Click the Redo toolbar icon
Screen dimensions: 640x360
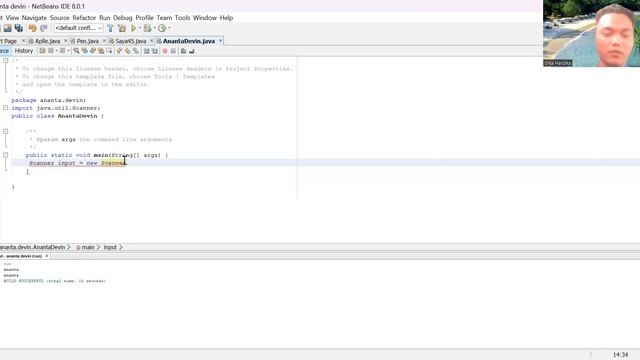pos(43,28)
